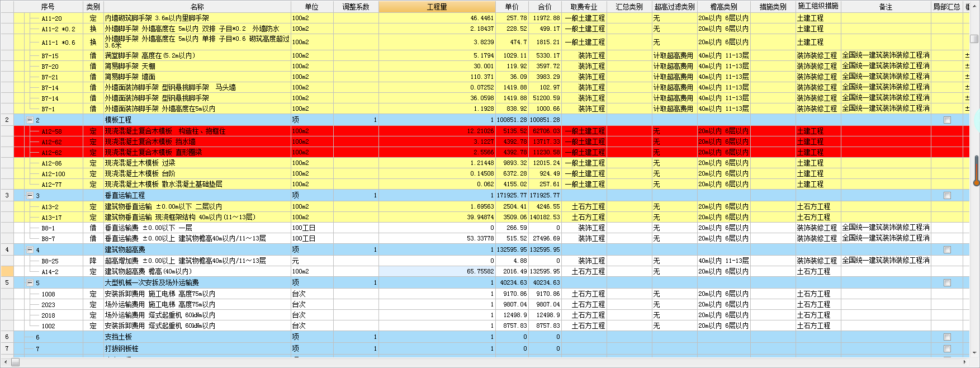Select the A12-86 code cell

pos(49,163)
